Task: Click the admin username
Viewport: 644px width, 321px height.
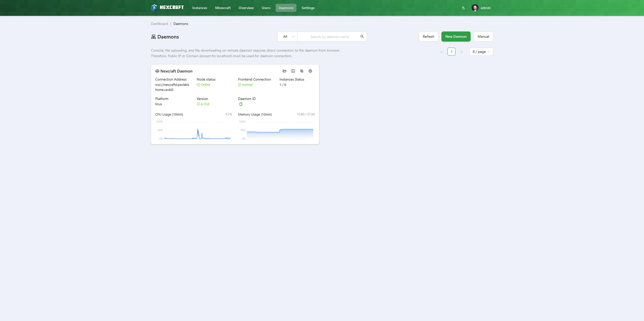Action: (485, 8)
